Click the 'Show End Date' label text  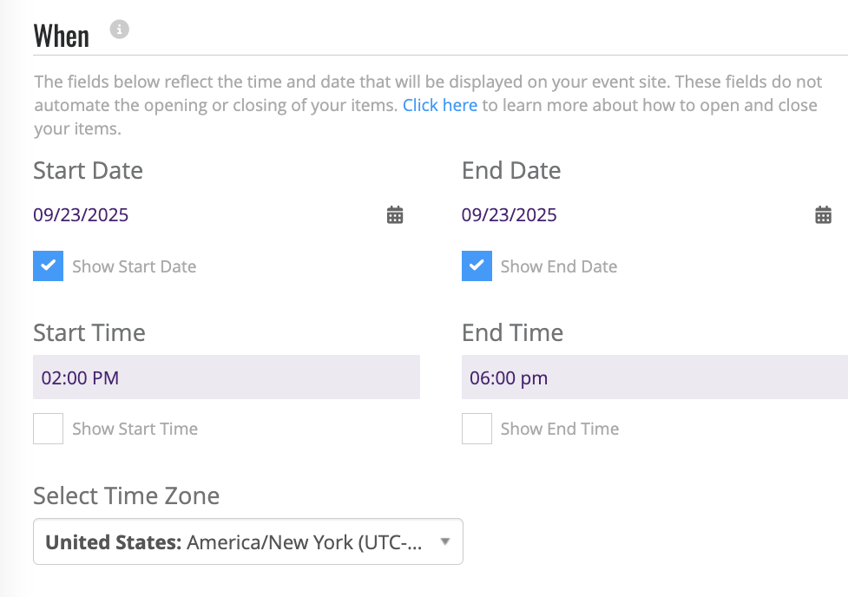click(559, 266)
